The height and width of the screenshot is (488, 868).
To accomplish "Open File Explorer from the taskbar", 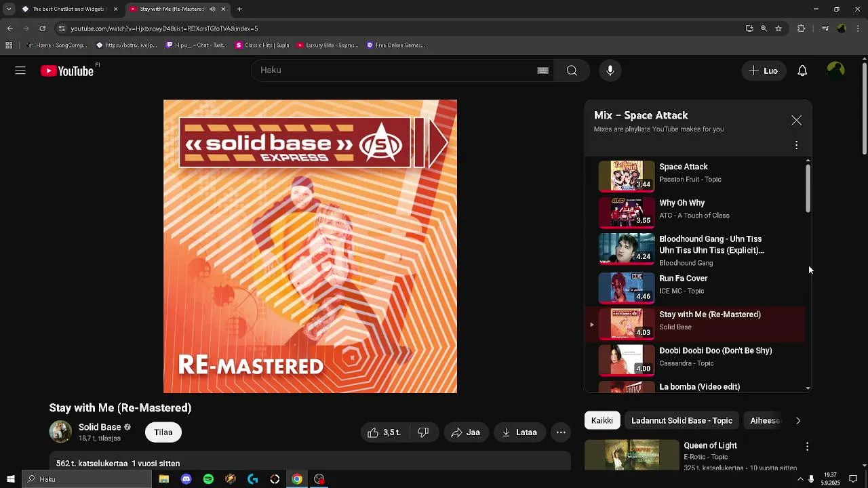I will pos(164,479).
